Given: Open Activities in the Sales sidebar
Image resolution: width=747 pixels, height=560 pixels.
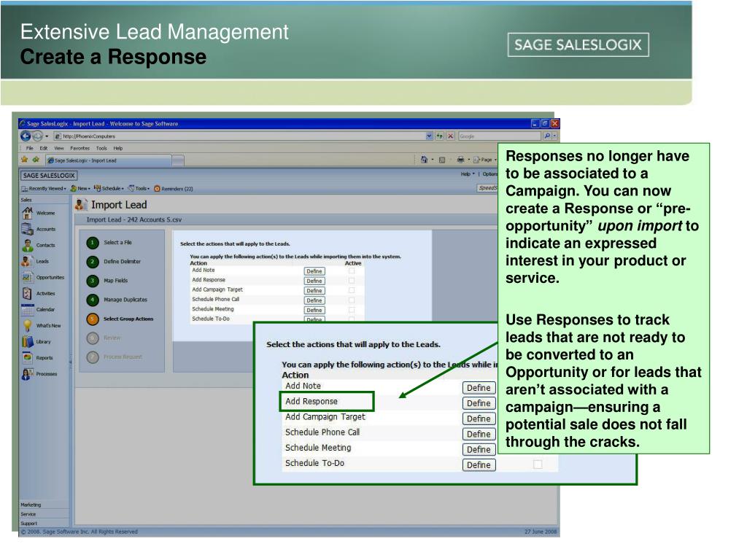Looking at the screenshot, I should pyautogui.click(x=38, y=293).
